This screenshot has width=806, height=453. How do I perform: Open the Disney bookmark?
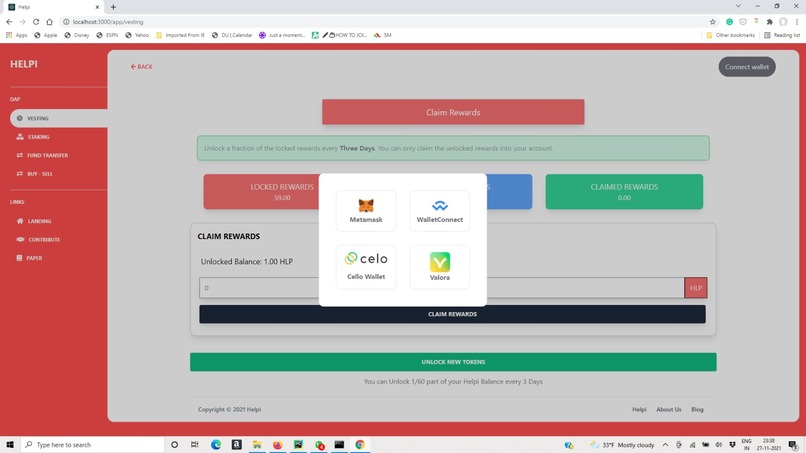77,35
